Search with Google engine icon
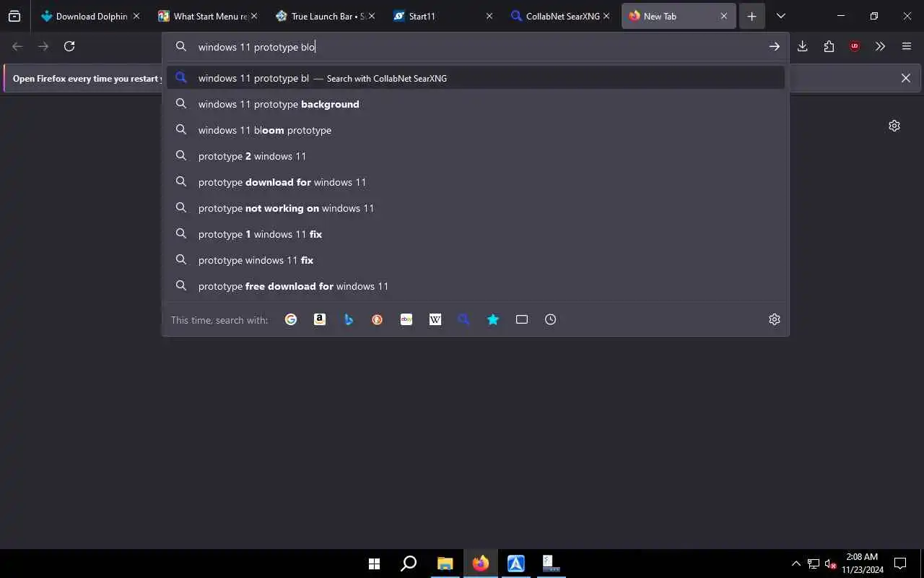This screenshot has width=924, height=578. 291,319
